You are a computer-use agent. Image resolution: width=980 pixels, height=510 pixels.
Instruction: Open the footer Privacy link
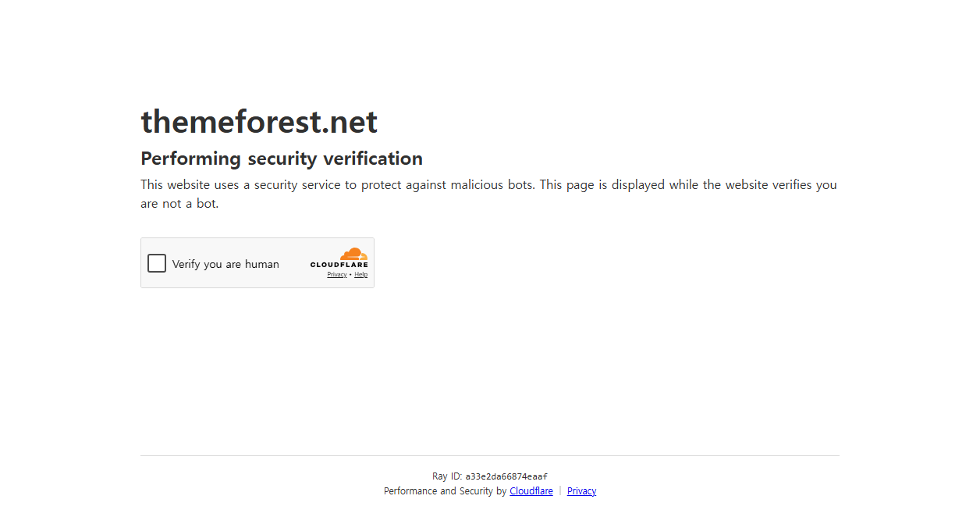click(x=581, y=491)
